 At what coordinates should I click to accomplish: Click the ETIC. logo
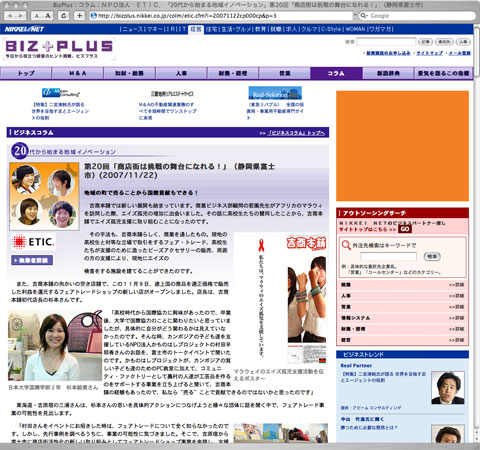coord(33,242)
